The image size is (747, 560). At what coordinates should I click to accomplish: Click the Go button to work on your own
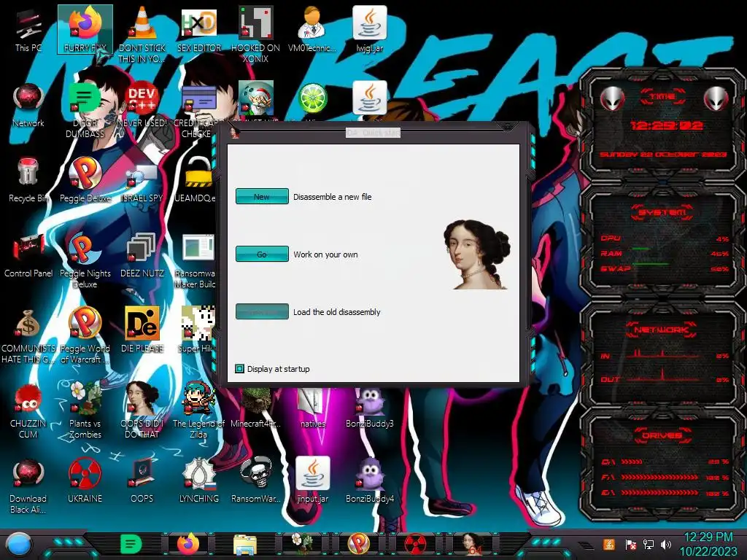click(x=262, y=254)
